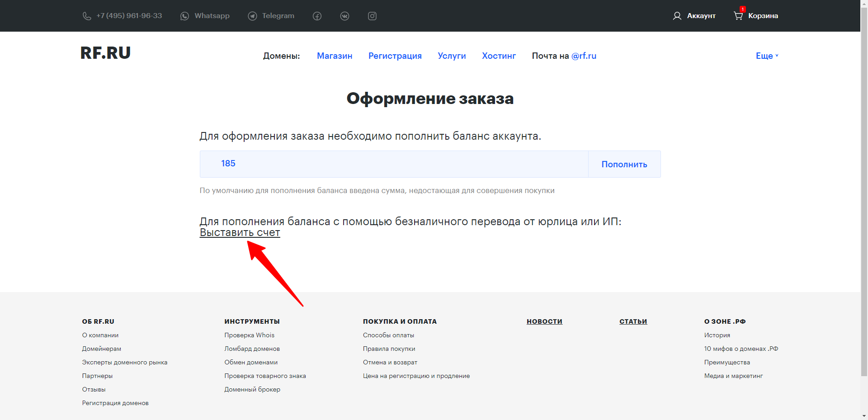Open the Instagram social icon
Image resolution: width=868 pixels, height=420 pixels.
pyautogui.click(x=372, y=16)
